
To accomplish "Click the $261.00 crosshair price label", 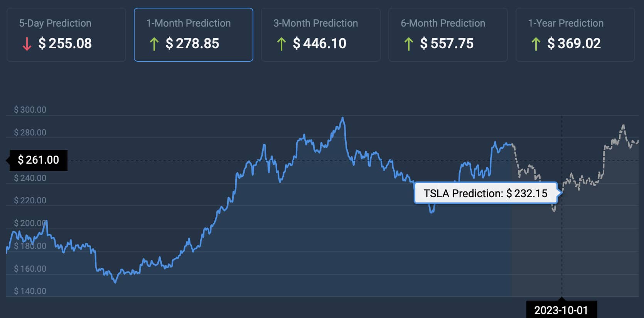I will pos(39,160).
